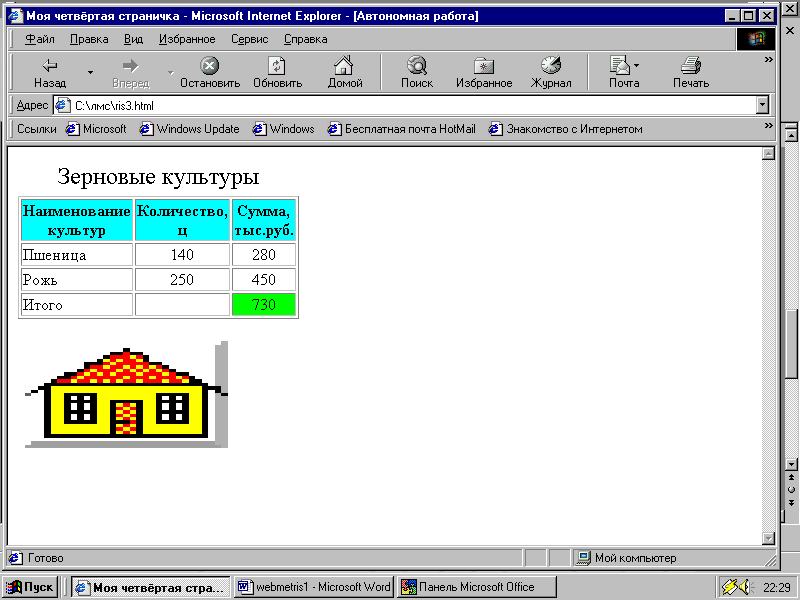The width and height of the screenshot is (800, 600).
Task: Click the Мой компьютер zone icon in status bar
Action: pos(584,558)
